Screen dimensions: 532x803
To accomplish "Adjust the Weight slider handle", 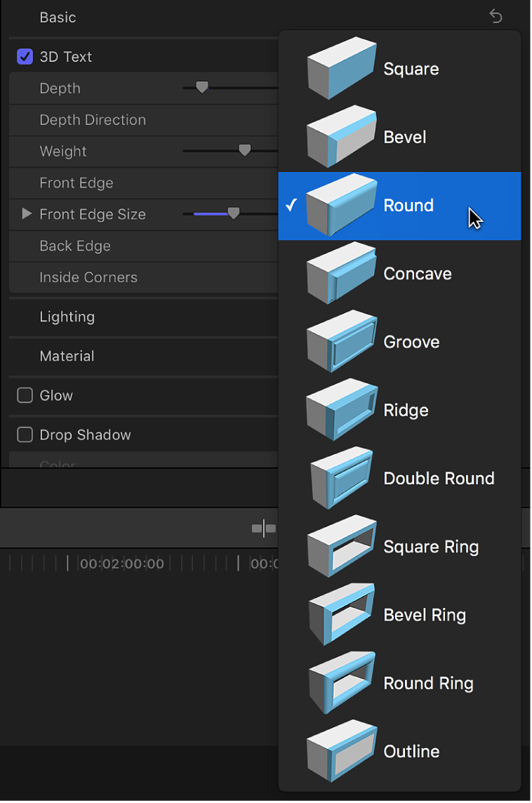I will point(244,150).
